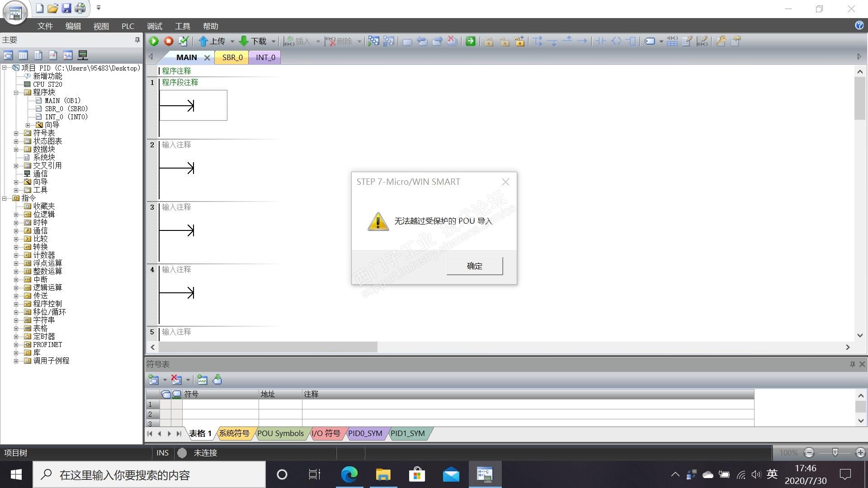Click the key-shaped icon in toolbar
868x488 pixels.
point(721,41)
